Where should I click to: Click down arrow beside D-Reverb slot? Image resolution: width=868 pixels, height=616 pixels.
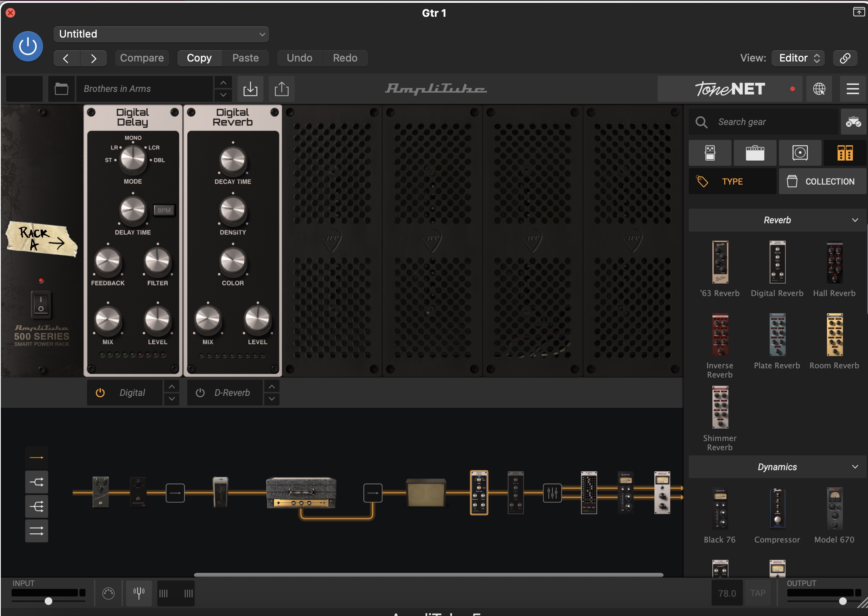tap(271, 399)
